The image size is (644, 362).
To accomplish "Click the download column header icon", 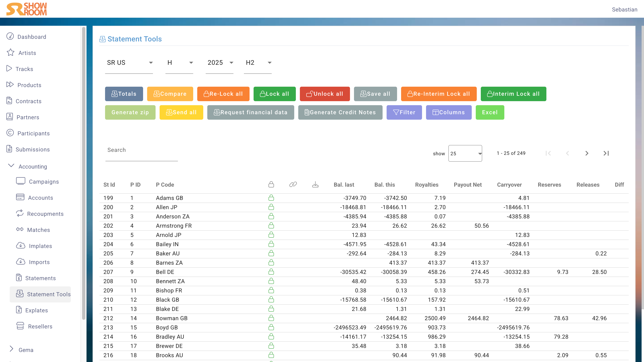I will (x=315, y=185).
